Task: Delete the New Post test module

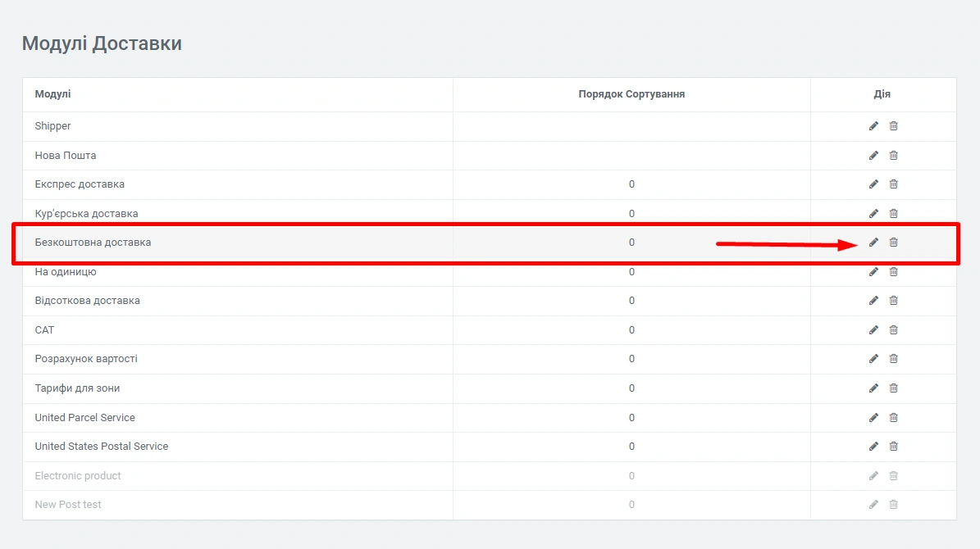Action: coord(894,505)
